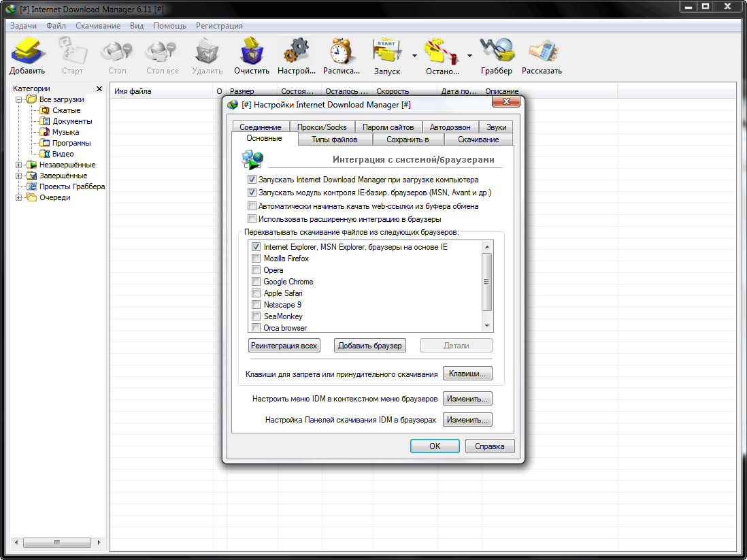Expand the Незавершённые tree node

[18, 165]
